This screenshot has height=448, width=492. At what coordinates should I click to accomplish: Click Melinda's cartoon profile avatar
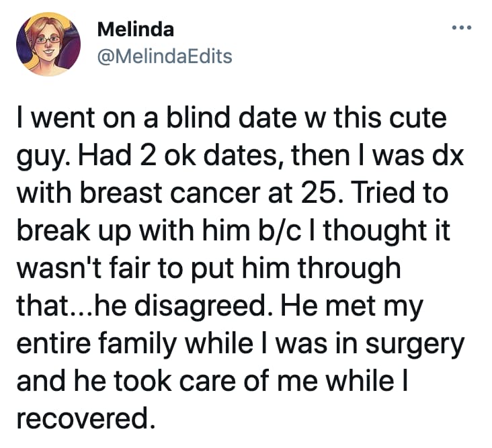pyautogui.click(x=48, y=43)
